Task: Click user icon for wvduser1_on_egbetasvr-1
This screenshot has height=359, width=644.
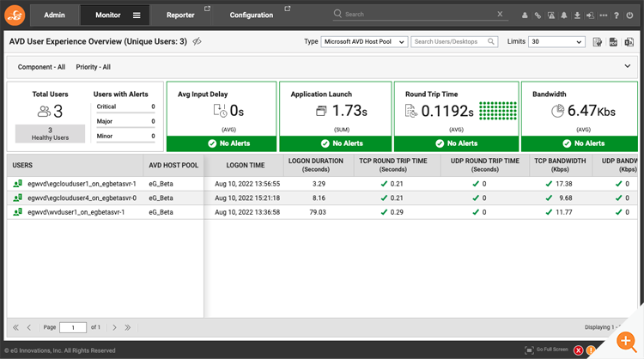Action: (18, 212)
